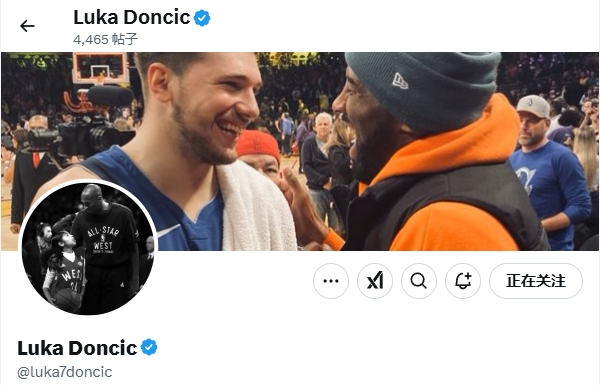Click the basketball hoop in the banner

coord(100,69)
